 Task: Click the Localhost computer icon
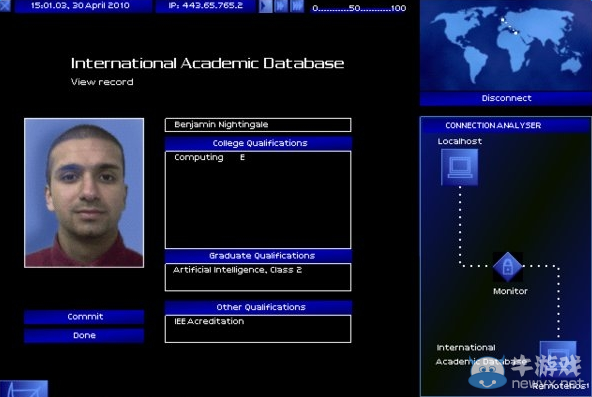tap(459, 167)
